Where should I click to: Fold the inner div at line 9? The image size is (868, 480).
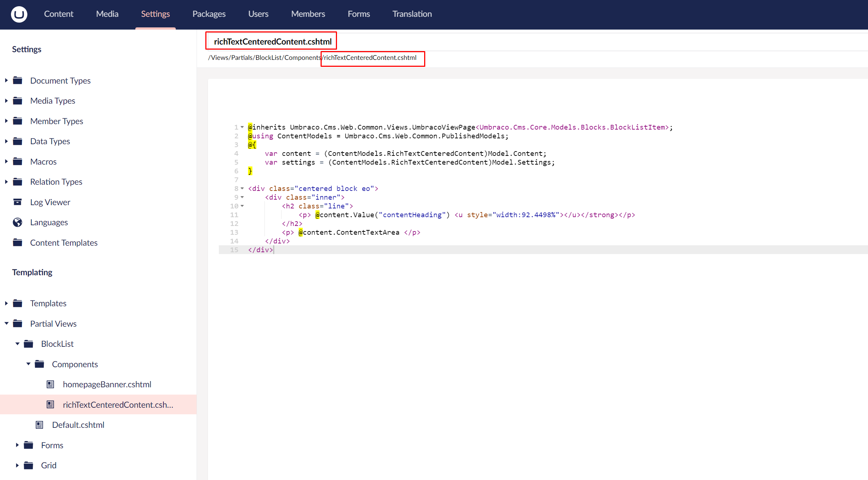click(242, 197)
